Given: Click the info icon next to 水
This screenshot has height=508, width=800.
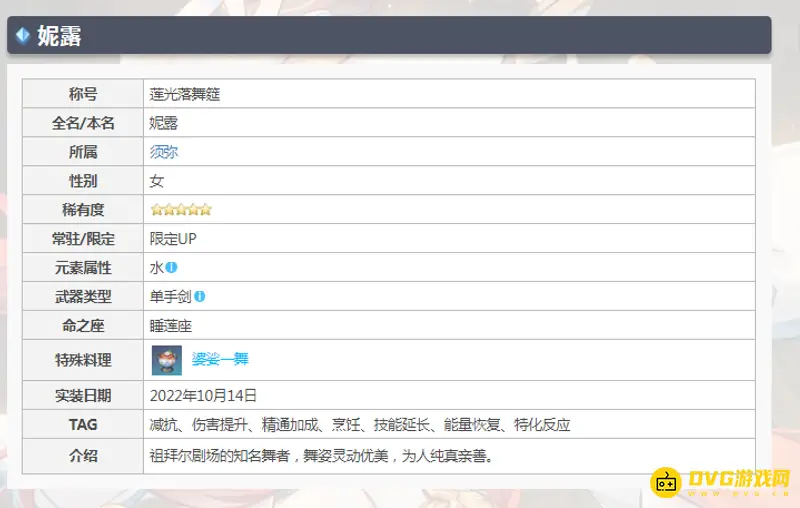Looking at the screenshot, I should tap(172, 267).
